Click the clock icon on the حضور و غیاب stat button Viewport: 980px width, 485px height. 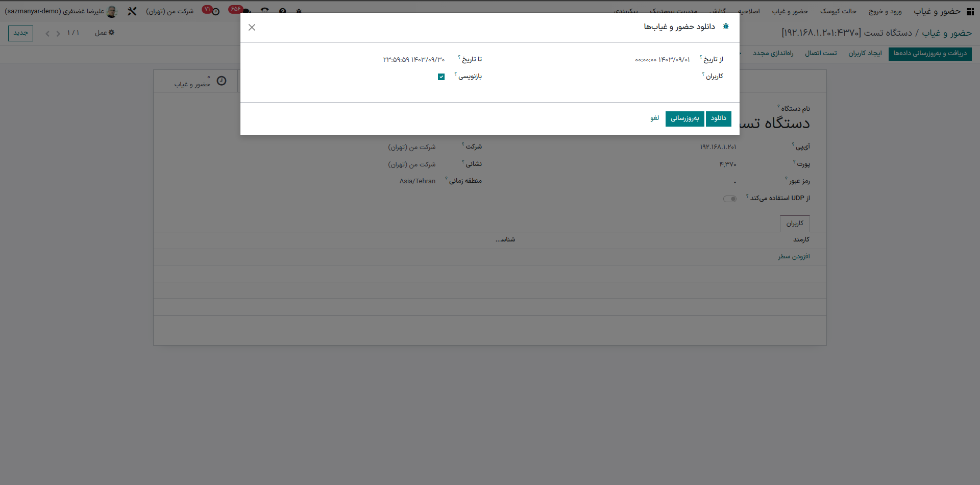(222, 81)
